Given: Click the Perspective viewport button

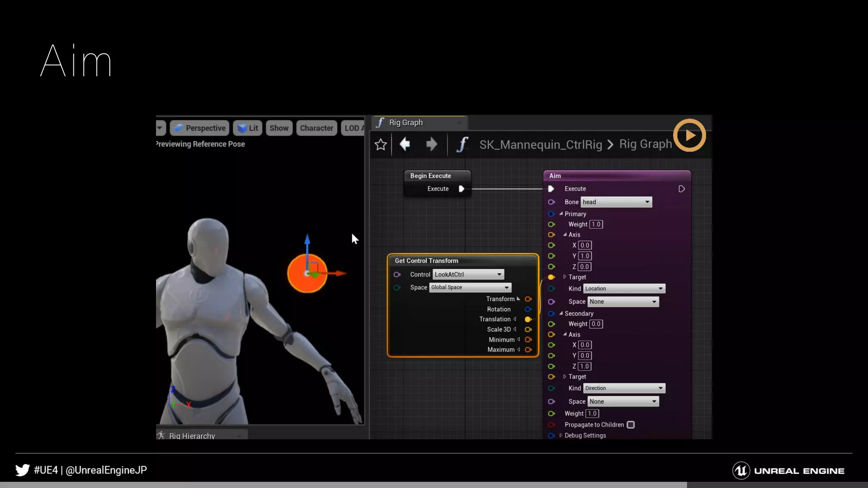Looking at the screenshot, I should [x=200, y=128].
